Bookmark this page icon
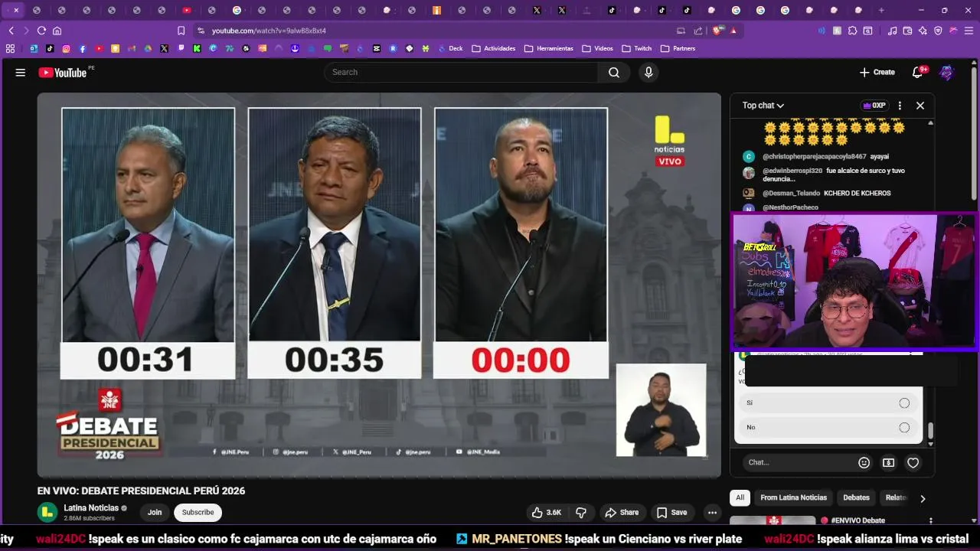This screenshot has height=551, width=980. coord(181,31)
